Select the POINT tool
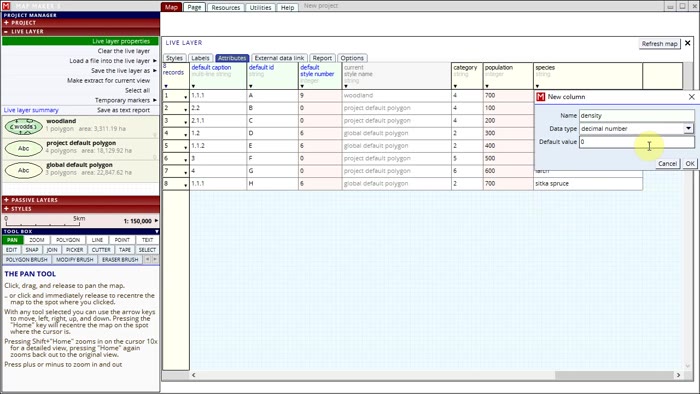Image resolution: width=700 pixels, height=394 pixels. click(x=122, y=240)
